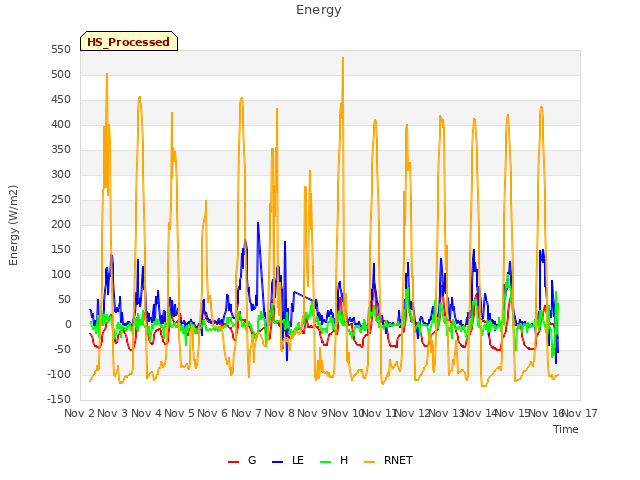
Task: Click the Nov 5 x-axis label
Action: (x=180, y=413)
